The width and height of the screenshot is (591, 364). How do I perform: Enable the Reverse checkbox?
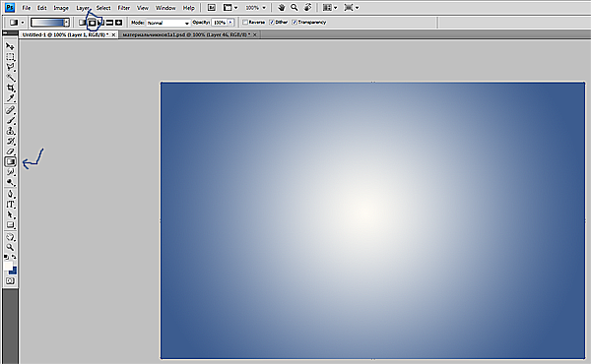245,23
